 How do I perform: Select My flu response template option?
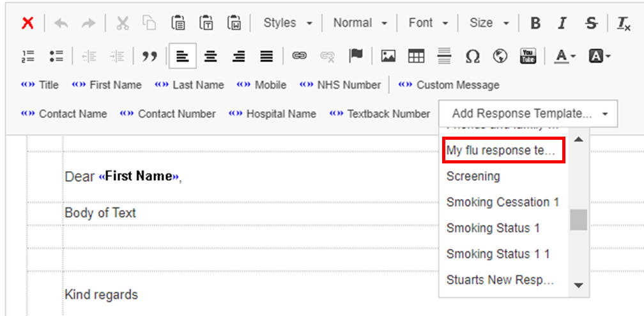click(504, 151)
